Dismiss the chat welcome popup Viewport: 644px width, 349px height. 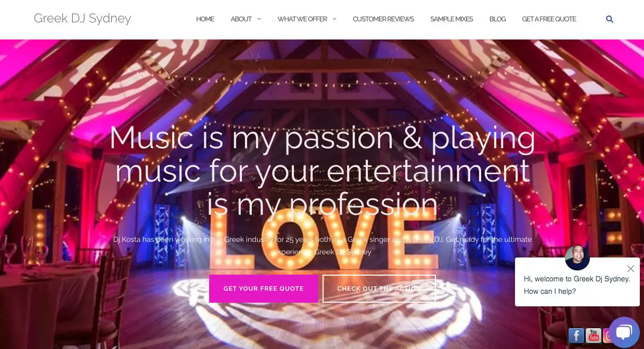click(630, 268)
